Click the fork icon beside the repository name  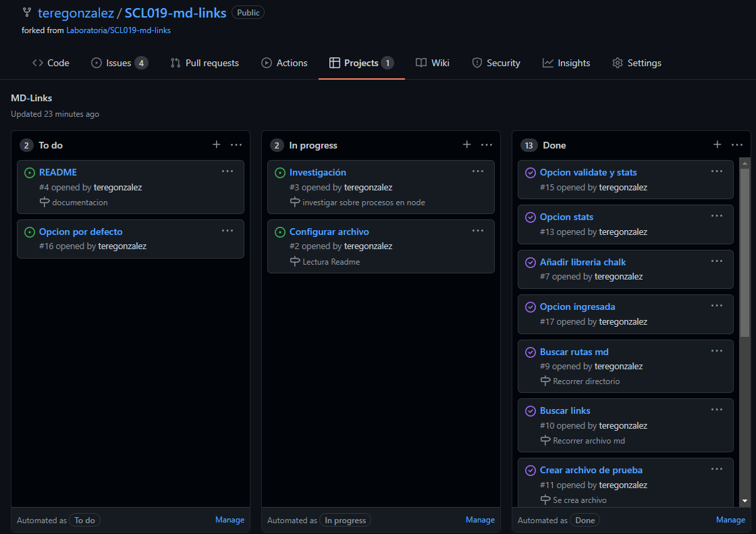[x=27, y=13]
